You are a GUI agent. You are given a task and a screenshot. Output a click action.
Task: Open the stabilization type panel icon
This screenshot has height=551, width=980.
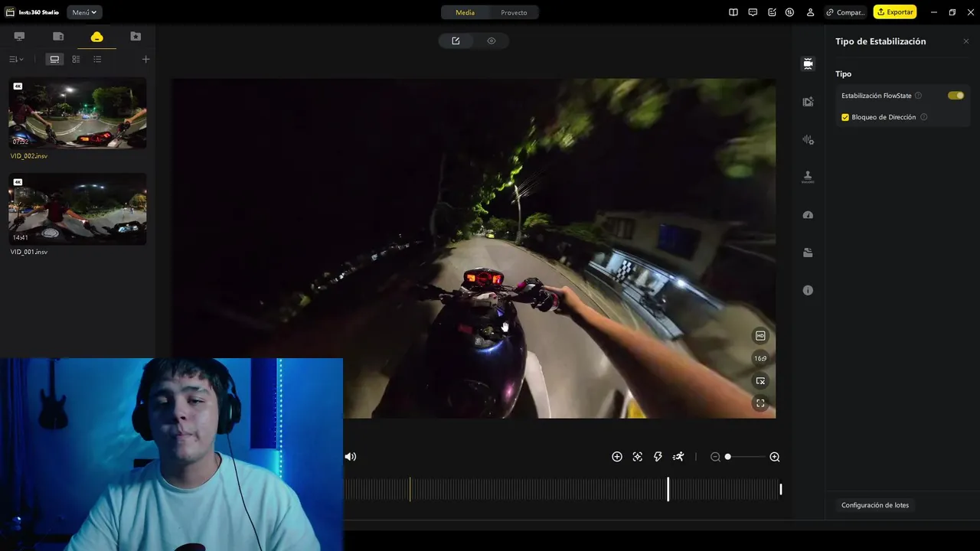pyautogui.click(x=808, y=64)
